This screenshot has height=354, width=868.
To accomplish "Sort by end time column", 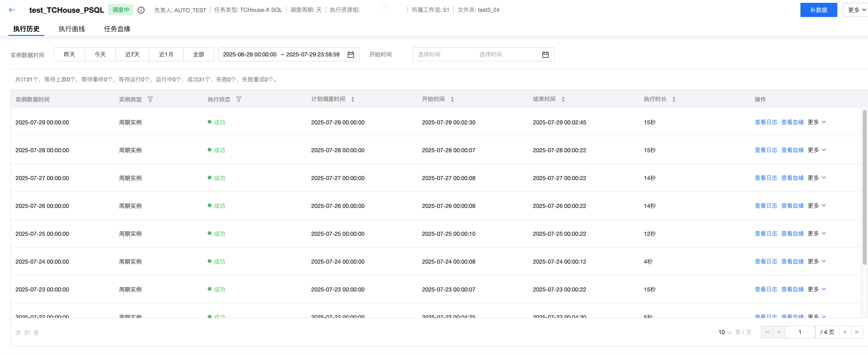I will pyautogui.click(x=563, y=99).
